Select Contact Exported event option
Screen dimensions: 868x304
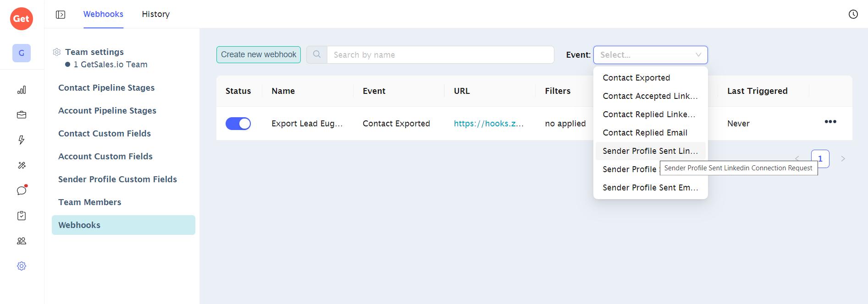tap(636, 78)
